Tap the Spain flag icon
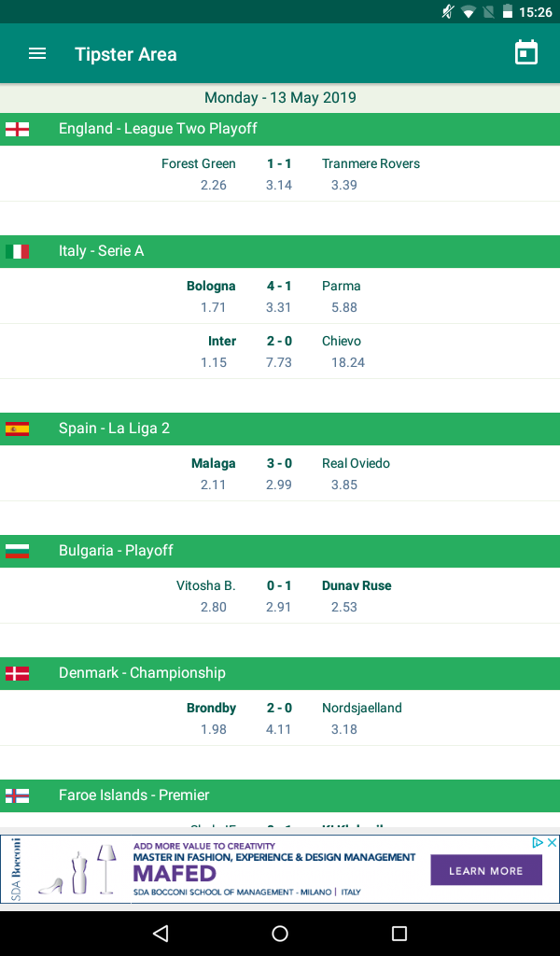The height and width of the screenshot is (956, 560). click(x=17, y=429)
